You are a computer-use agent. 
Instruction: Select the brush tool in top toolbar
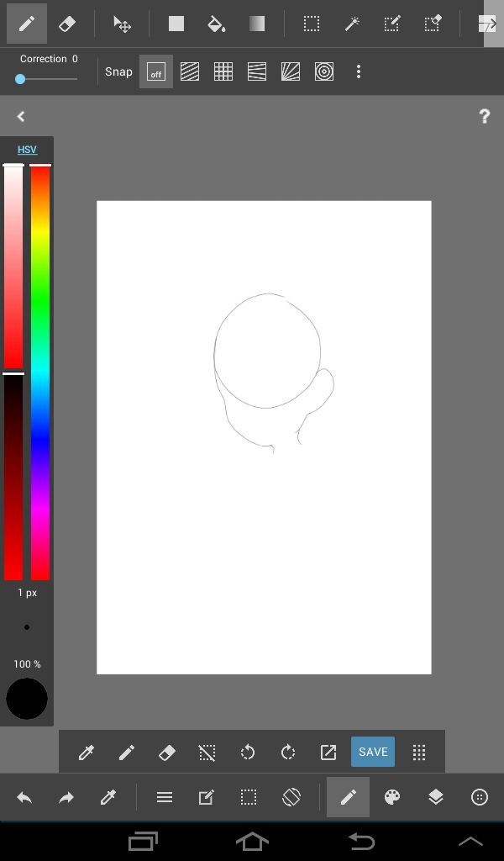26,24
